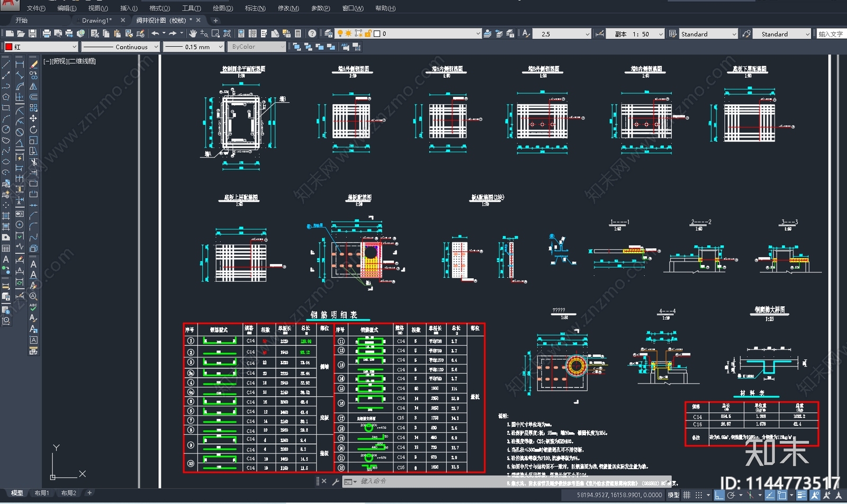Switch to the Drawing1* tab
This screenshot has width=847, height=504.
97,20
